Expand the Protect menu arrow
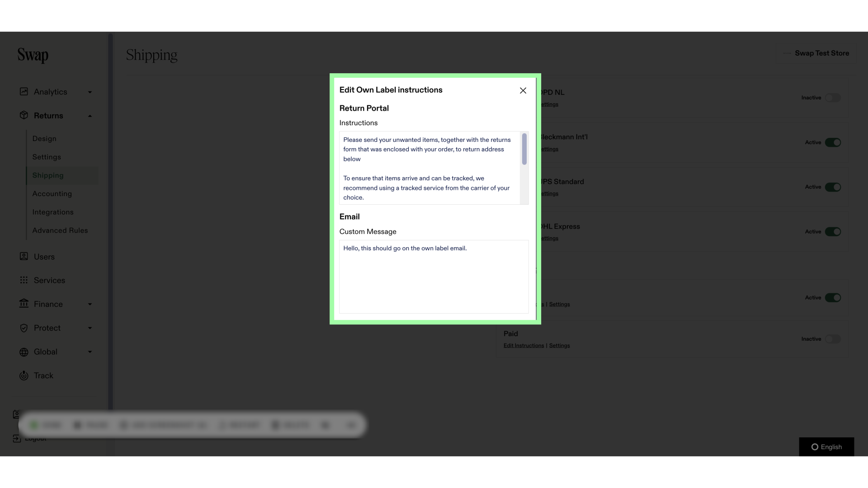The width and height of the screenshot is (868, 488). pos(90,328)
